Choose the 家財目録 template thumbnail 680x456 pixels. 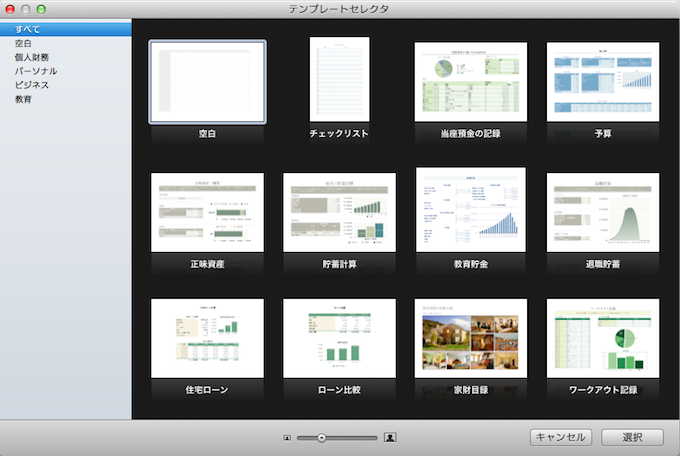(471, 338)
